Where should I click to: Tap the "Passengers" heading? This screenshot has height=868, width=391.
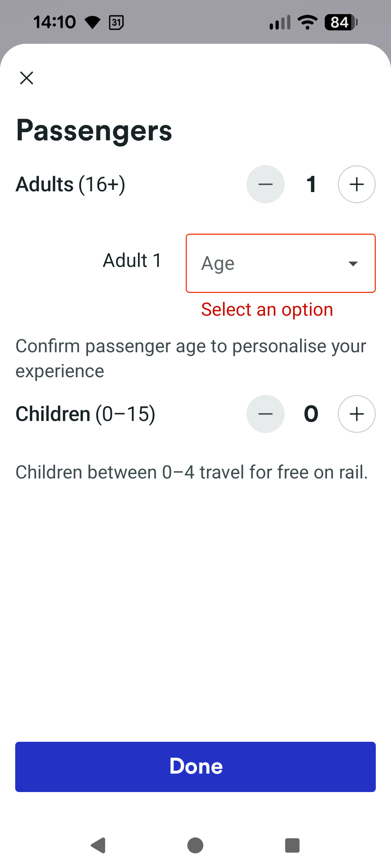point(94,131)
